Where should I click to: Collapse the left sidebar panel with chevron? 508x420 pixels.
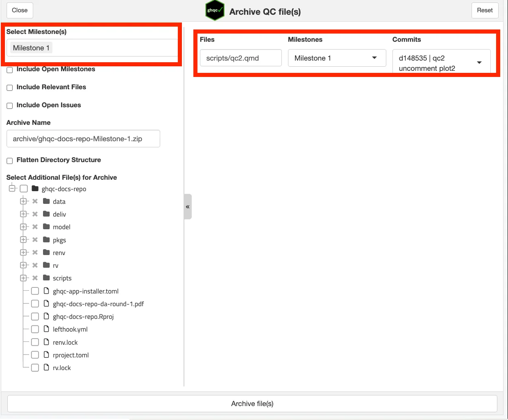click(x=188, y=207)
